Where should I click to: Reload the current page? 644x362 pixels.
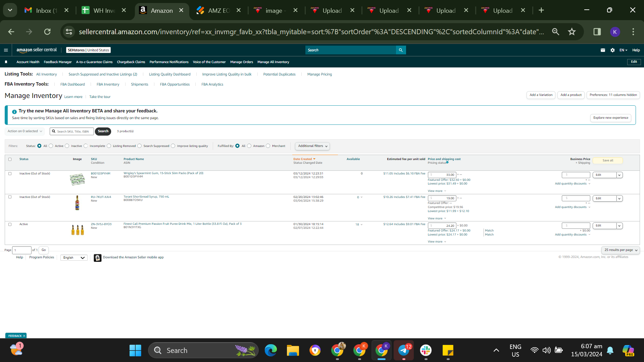(47, 32)
